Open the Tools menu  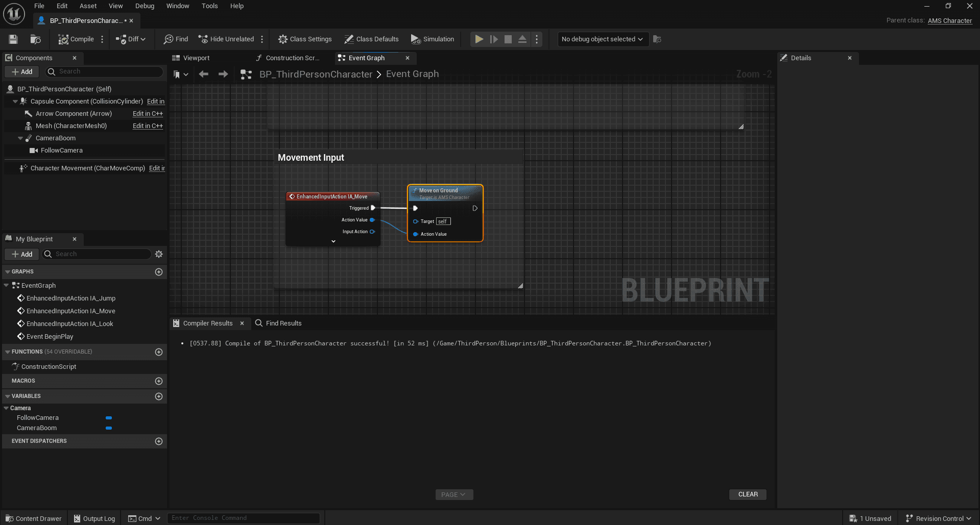pyautogui.click(x=209, y=6)
